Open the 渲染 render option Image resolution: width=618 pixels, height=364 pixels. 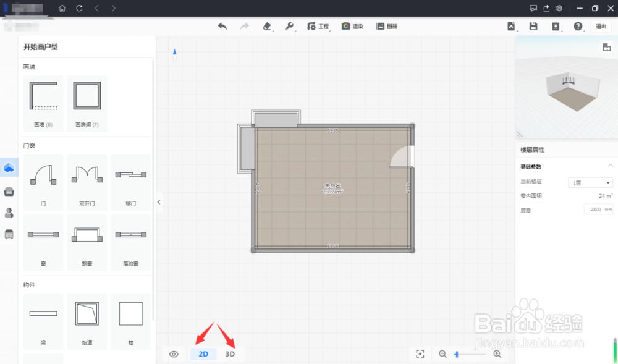[x=352, y=27]
